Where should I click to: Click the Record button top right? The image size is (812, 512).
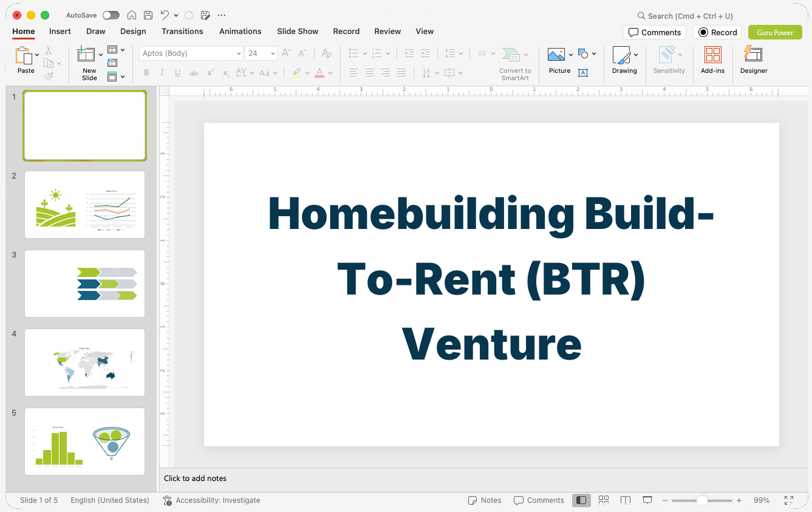[x=717, y=32]
